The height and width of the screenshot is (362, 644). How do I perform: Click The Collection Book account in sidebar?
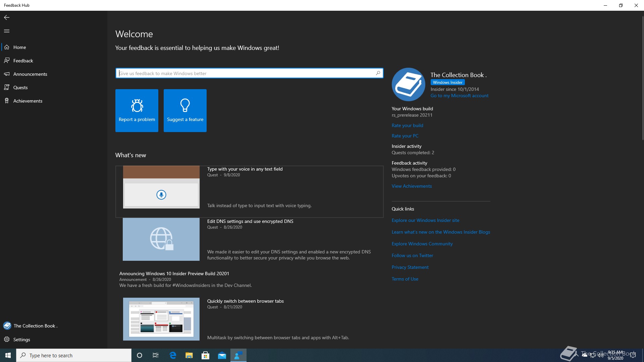54,326
